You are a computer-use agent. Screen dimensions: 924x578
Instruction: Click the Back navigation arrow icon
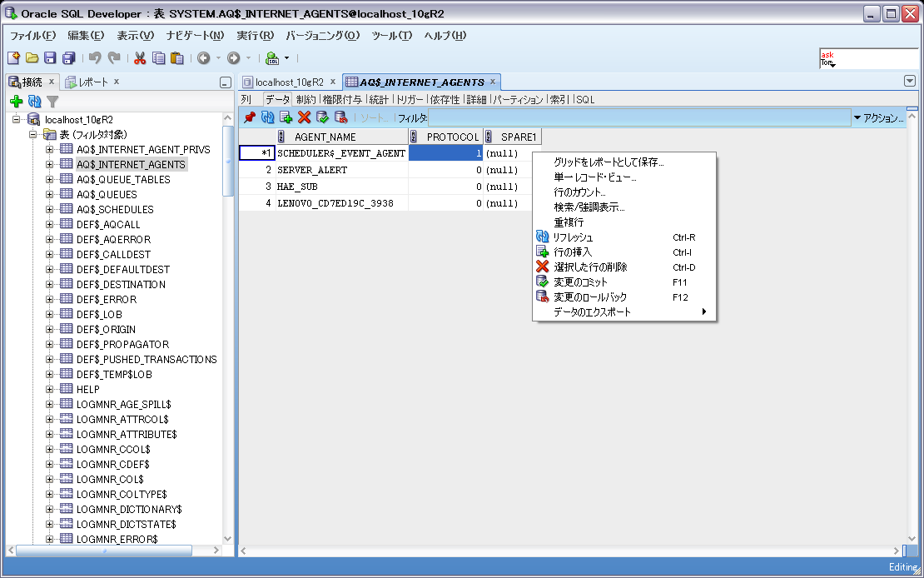pos(204,57)
